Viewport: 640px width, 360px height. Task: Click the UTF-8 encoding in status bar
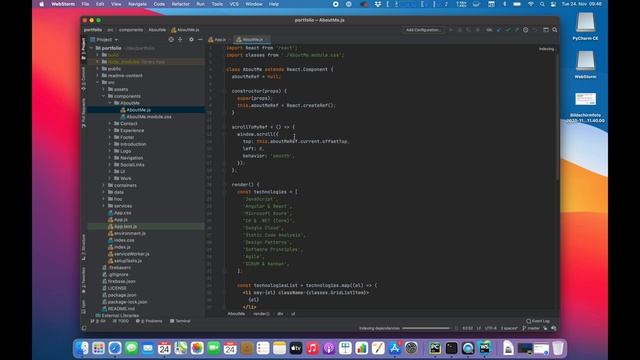pyautogui.click(x=491, y=328)
